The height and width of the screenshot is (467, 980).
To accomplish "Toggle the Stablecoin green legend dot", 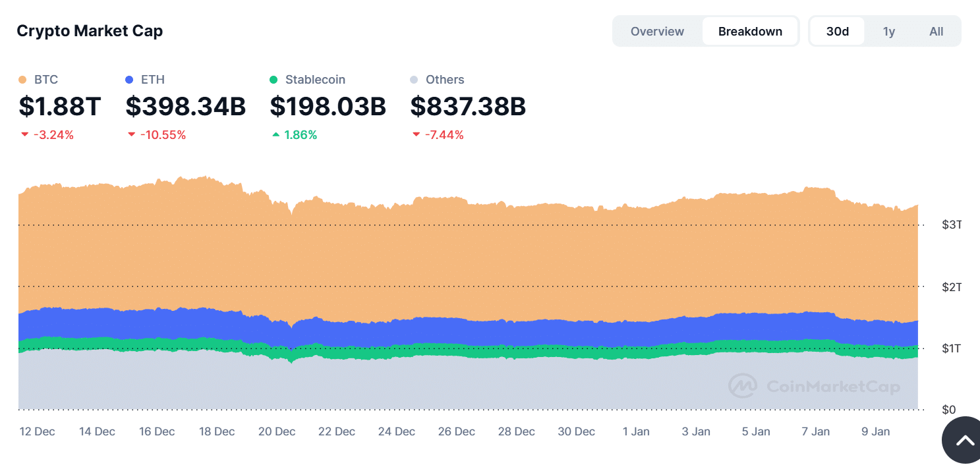I will coord(274,80).
